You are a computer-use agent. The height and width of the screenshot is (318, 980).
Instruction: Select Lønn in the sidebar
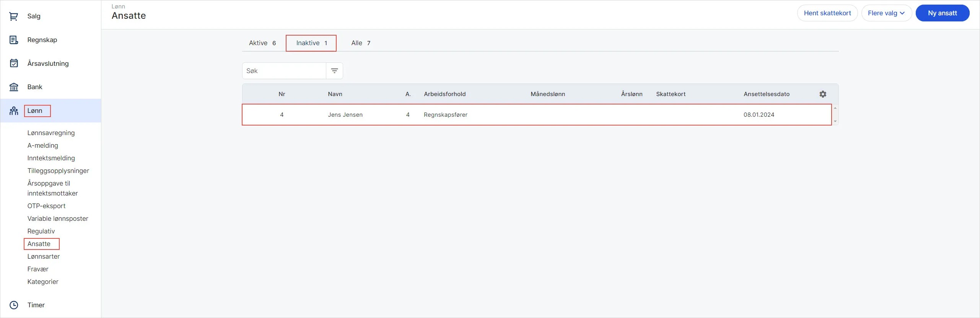[x=35, y=111]
